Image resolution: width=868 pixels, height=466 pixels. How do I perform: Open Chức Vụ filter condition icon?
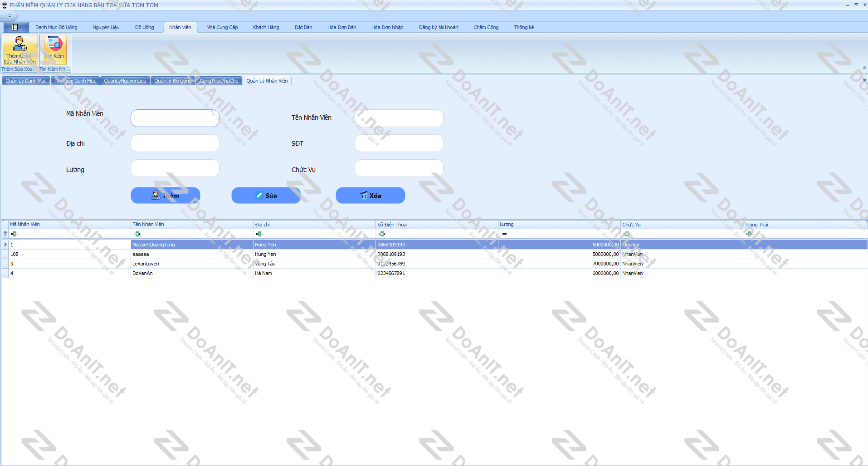tap(627, 234)
